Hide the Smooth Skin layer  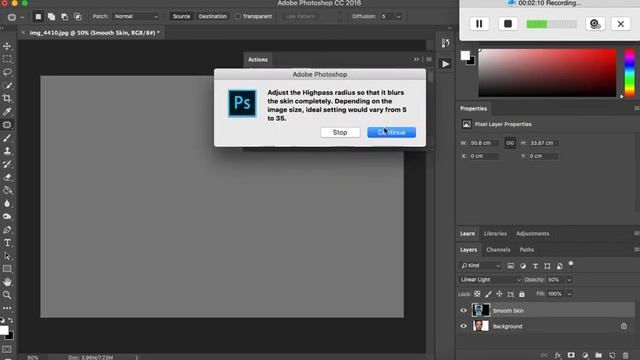(463, 311)
